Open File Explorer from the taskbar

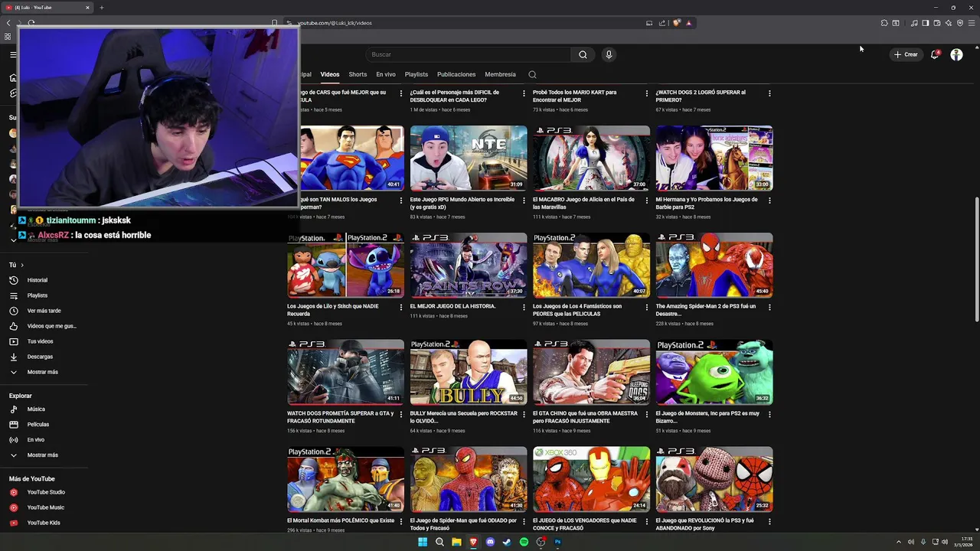click(x=456, y=542)
